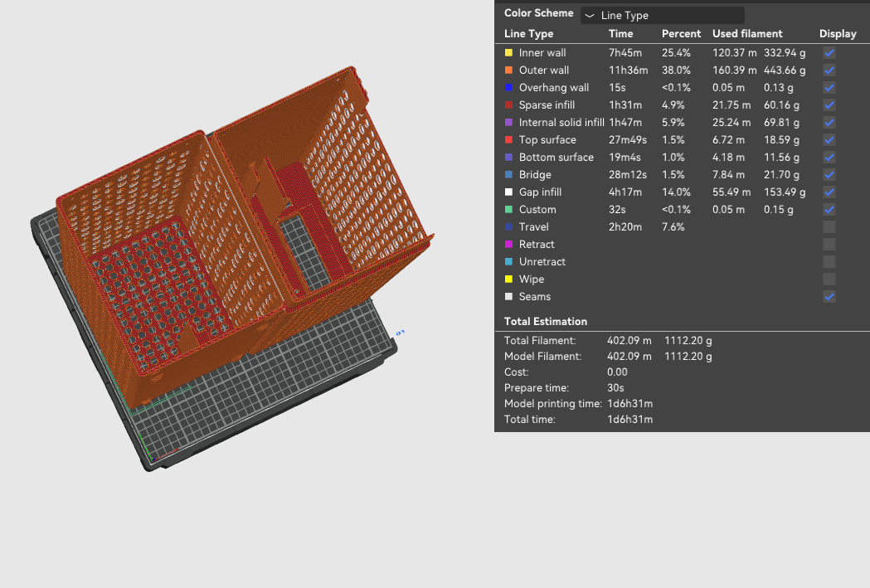
Task: Click the Display column header
Action: [x=838, y=34]
